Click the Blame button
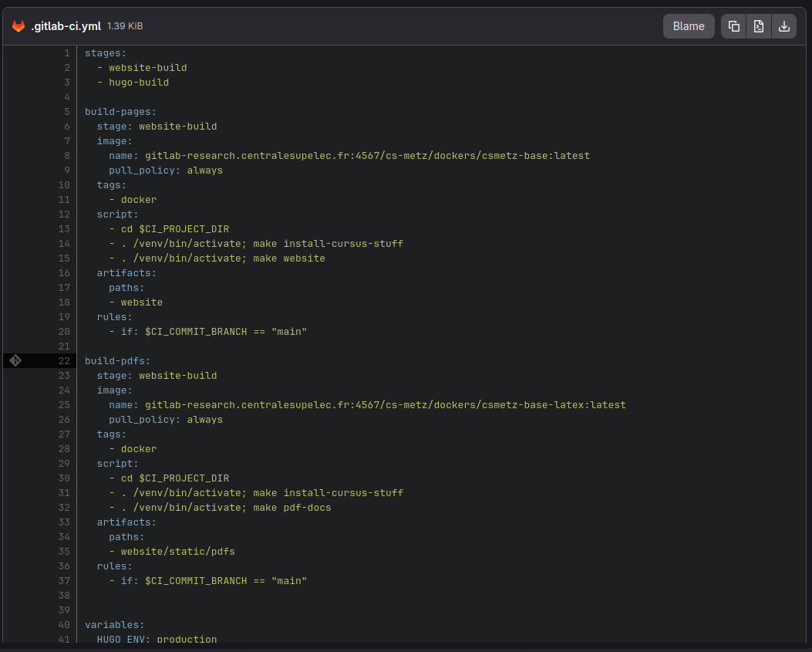 (x=688, y=26)
